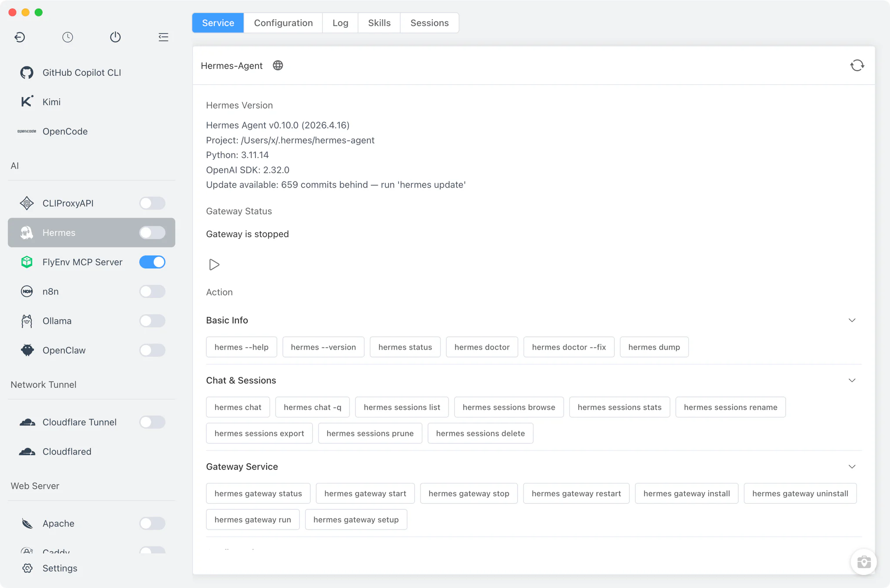Run hermes doctor --fix
The height and width of the screenshot is (588, 890).
569,347
